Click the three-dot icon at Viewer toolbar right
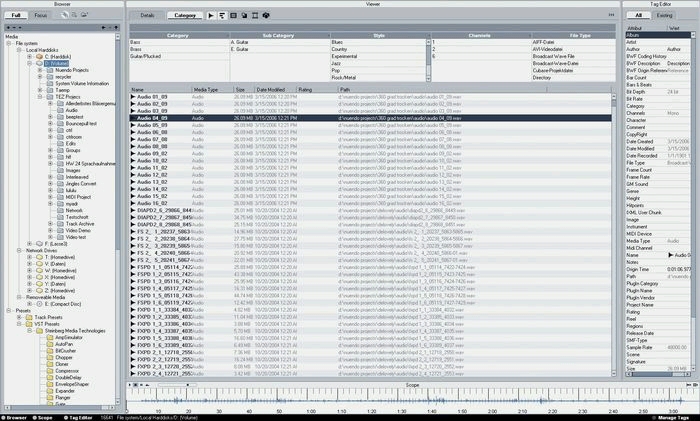 click(x=611, y=15)
